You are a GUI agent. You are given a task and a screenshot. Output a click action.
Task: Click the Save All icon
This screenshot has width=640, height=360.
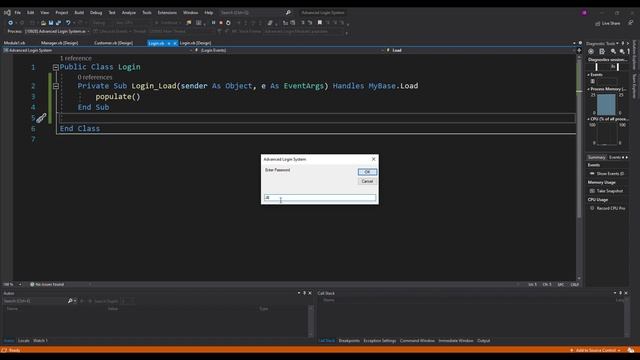click(x=58, y=23)
